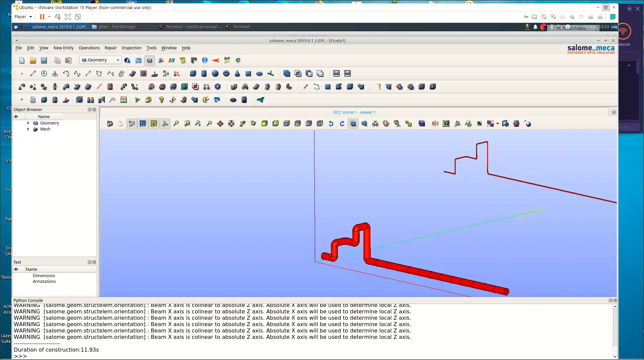Open the New Entity menu
The height and width of the screenshot is (360, 644).
(63, 48)
